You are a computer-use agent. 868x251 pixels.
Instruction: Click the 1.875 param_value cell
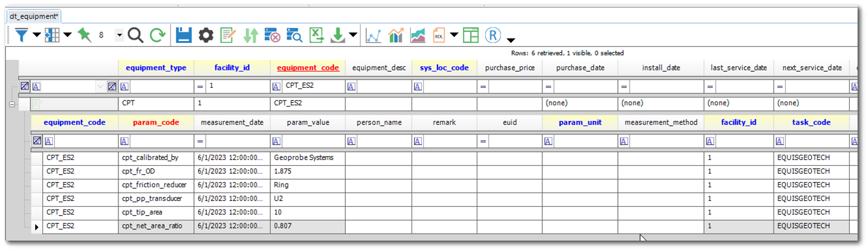point(308,171)
